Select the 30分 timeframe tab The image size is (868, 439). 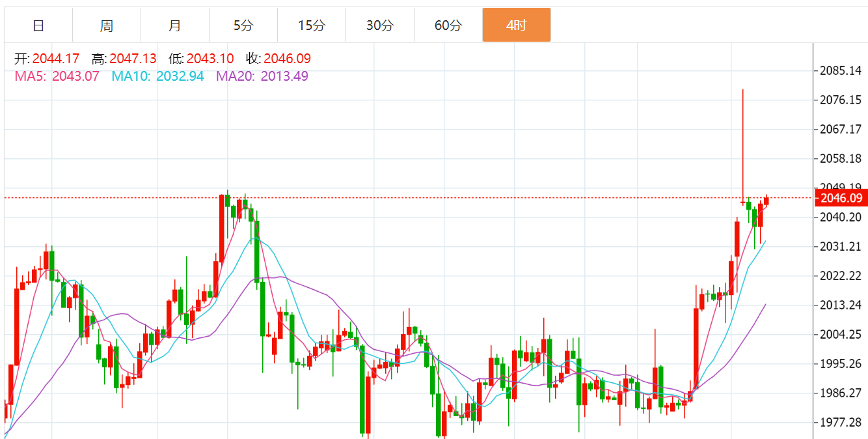point(380,25)
